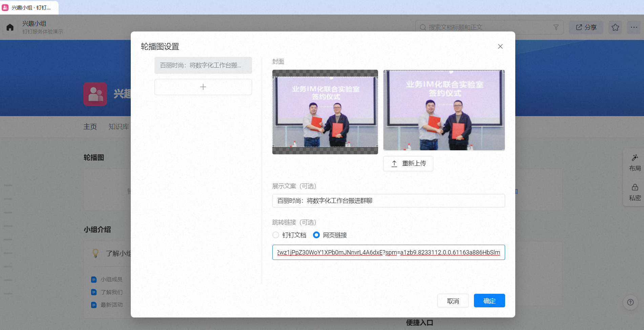The width and height of the screenshot is (644, 330).
Task: Close the 轮播图设置 dialog
Action: coord(500,46)
